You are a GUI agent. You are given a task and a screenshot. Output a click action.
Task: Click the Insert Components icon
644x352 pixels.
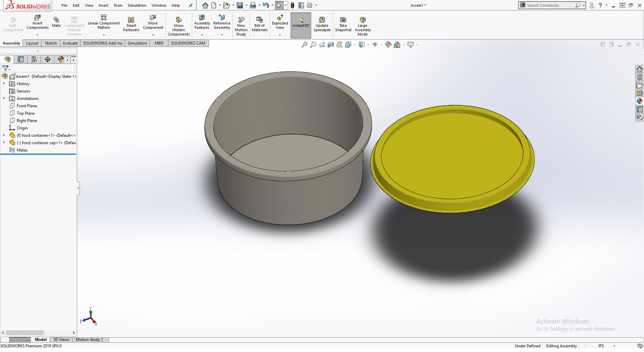click(38, 18)
